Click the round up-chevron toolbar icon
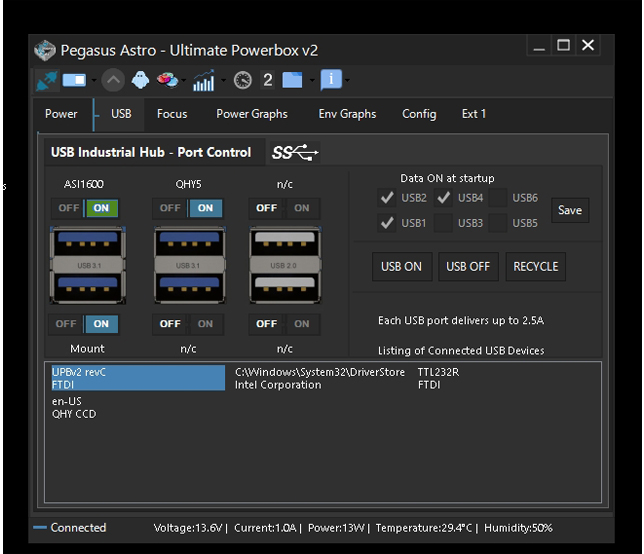 point(113,80)
